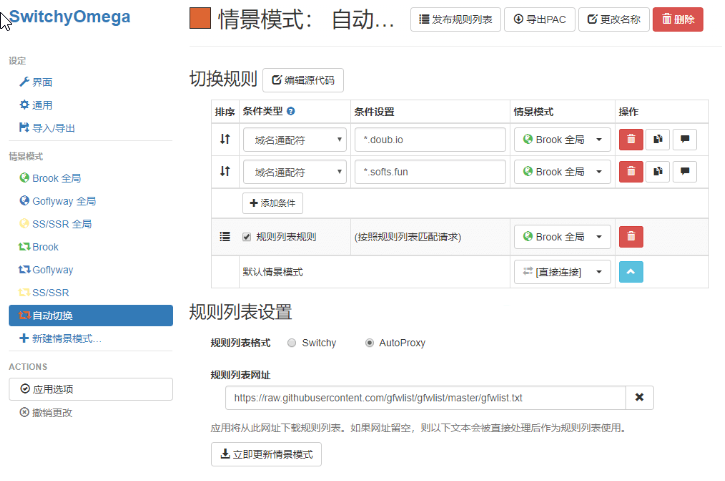Duplicate the *.softs.fun rule
This screenshot has height=481, width=725.
(657, 172)
